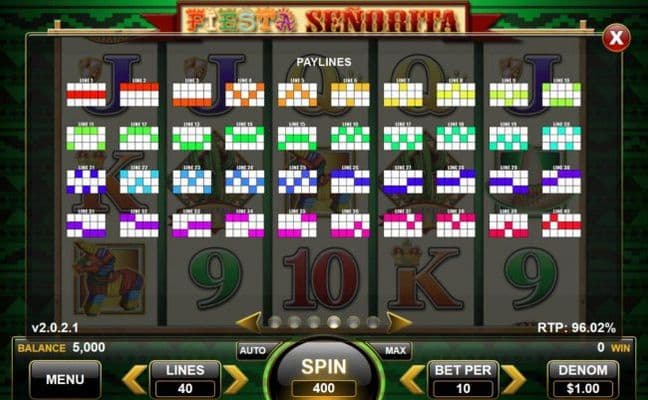Change the DENOM value
648x400 pixels.
(583, 379)
